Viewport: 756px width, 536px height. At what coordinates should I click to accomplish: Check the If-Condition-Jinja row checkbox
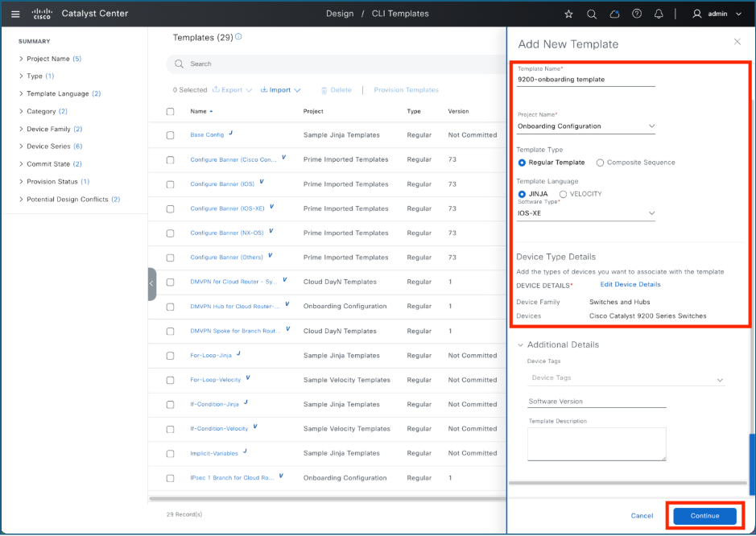(x=170, y=404)
